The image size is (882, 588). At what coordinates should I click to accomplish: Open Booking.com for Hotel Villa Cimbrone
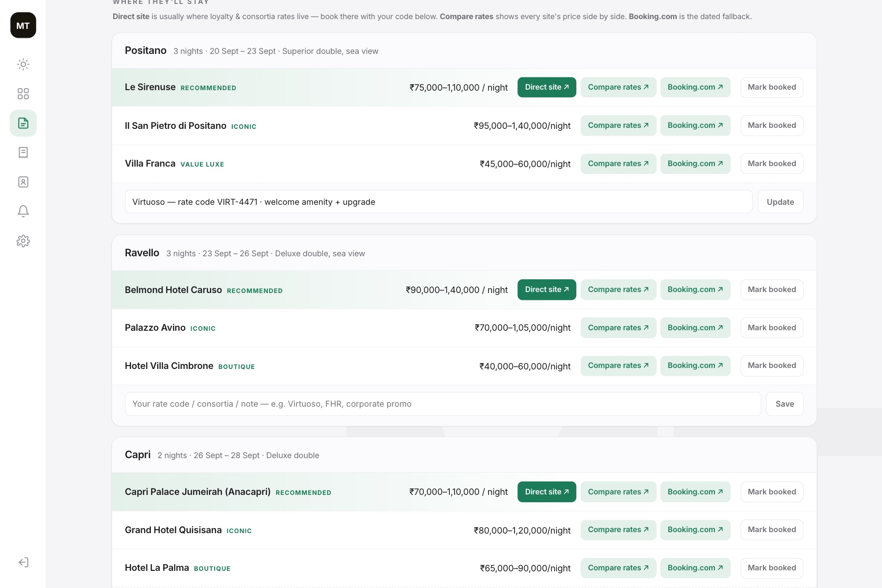(x=695, y=366)
